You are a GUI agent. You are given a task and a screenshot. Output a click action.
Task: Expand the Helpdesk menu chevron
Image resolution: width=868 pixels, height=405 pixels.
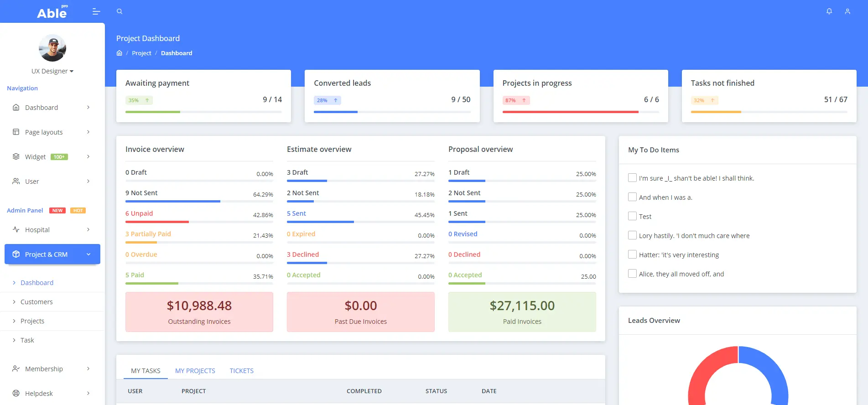[88, 393]
